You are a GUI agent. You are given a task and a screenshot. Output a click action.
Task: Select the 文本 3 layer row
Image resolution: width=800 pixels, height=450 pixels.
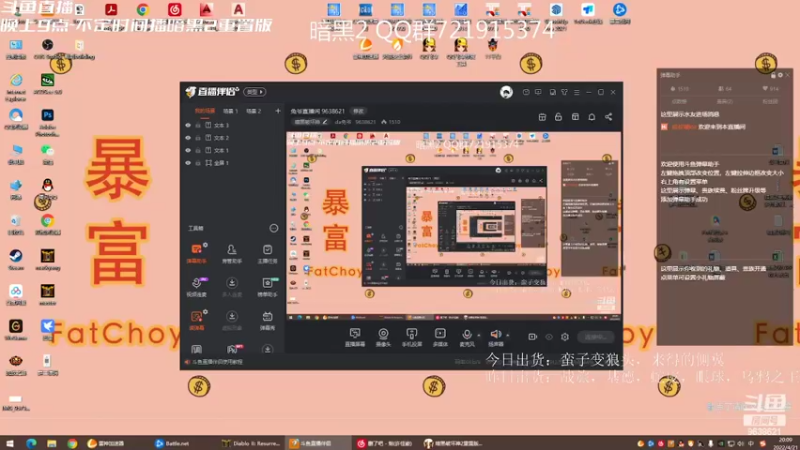[233, 126]
